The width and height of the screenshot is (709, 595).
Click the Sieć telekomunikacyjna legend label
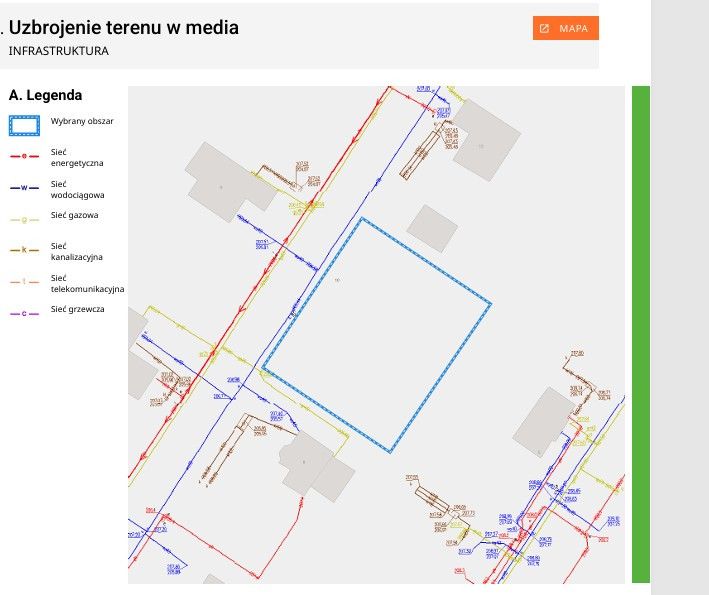[x=87, y=283]
